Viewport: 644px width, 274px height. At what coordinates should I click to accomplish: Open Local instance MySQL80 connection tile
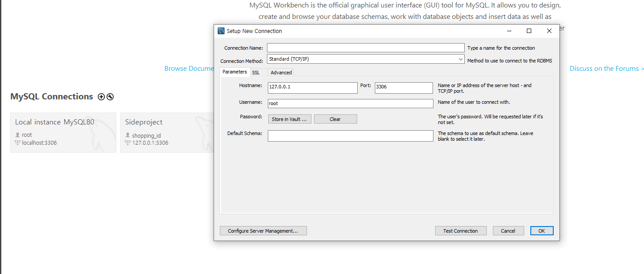63,132
